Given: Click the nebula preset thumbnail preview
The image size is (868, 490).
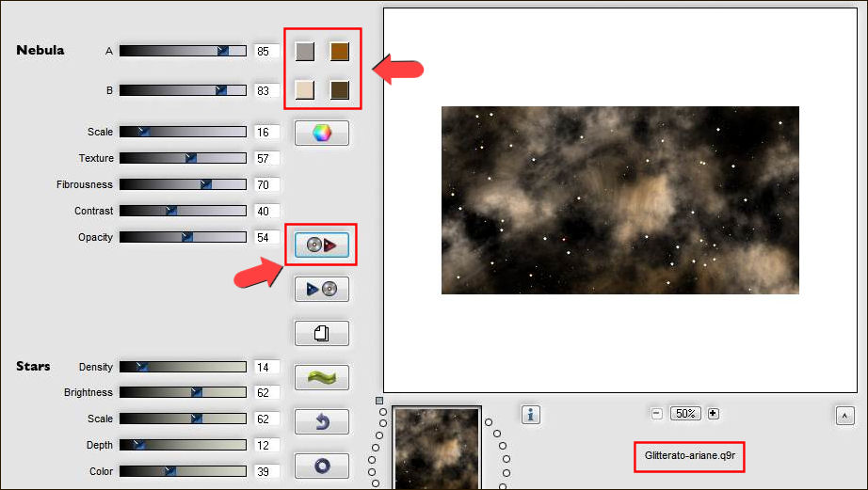Looking at the screenshot, I should 436,449.
